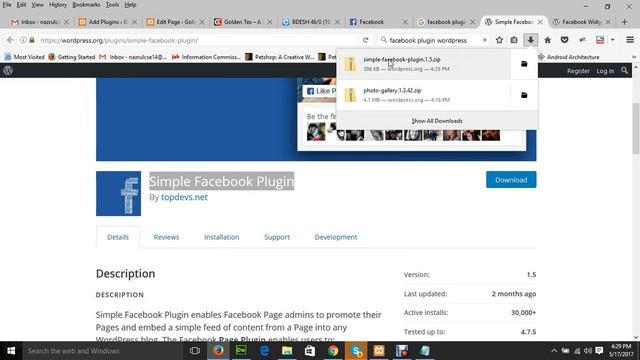Switch to the Add Plugins tab
The width and height of the screenshot is (640, 360).
(x=107, y=22)
